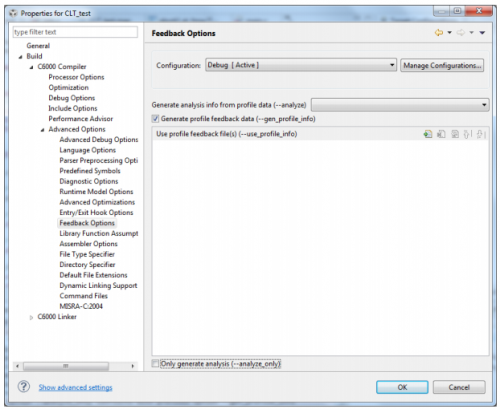Open the view menu triangle in header

482,33
